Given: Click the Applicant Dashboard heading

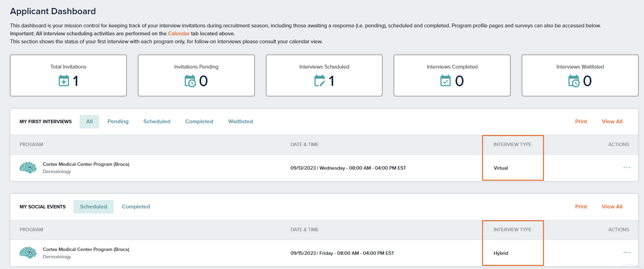Looking at the screenshot, I should pyautogui.click(x=53, y=11).
